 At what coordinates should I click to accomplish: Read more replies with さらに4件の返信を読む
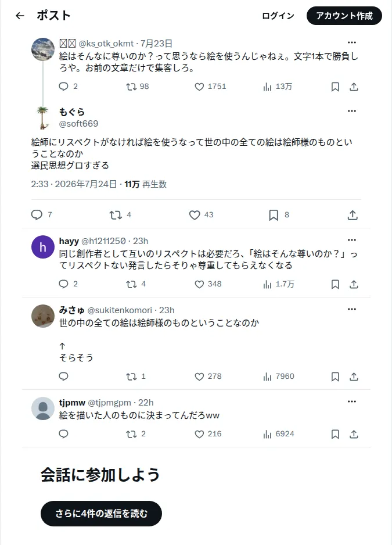click(x=101, y=514)
